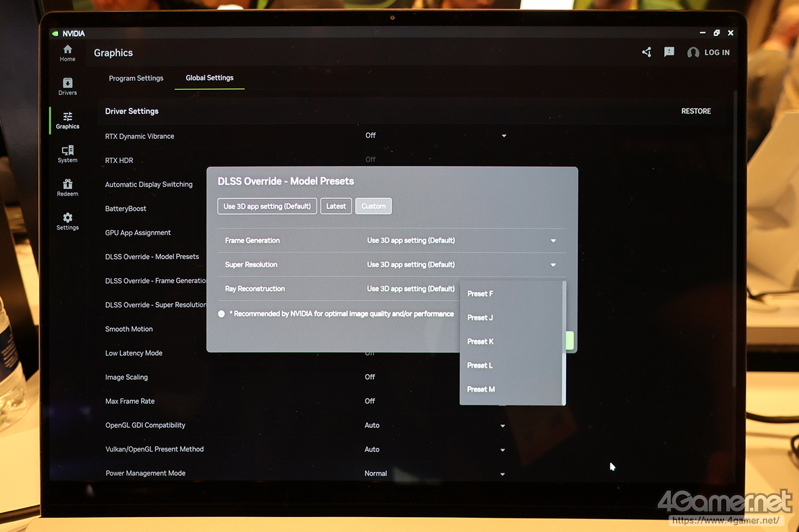Open the Settings gear icon
Viewport: 799px width, 532px height.
tap(67, 218)
